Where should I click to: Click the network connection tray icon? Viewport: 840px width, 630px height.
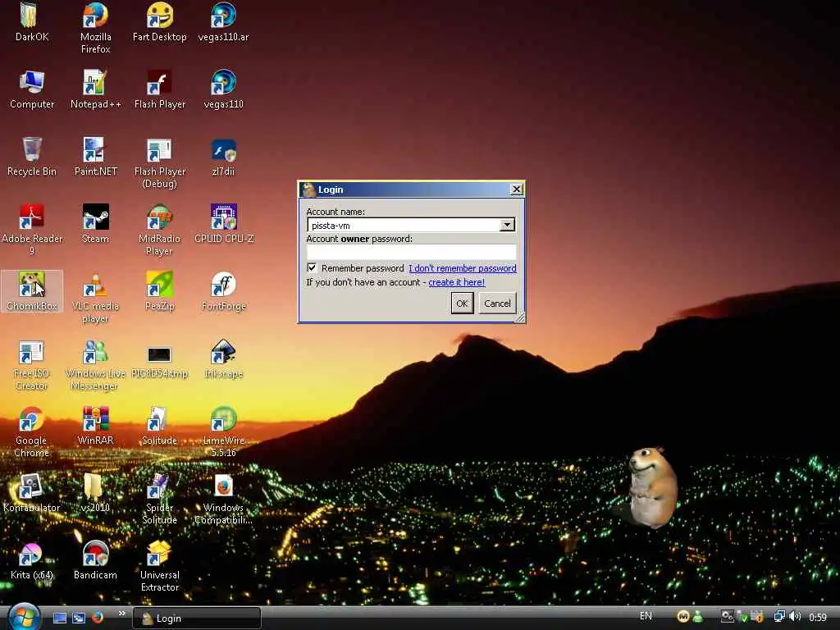779,617
